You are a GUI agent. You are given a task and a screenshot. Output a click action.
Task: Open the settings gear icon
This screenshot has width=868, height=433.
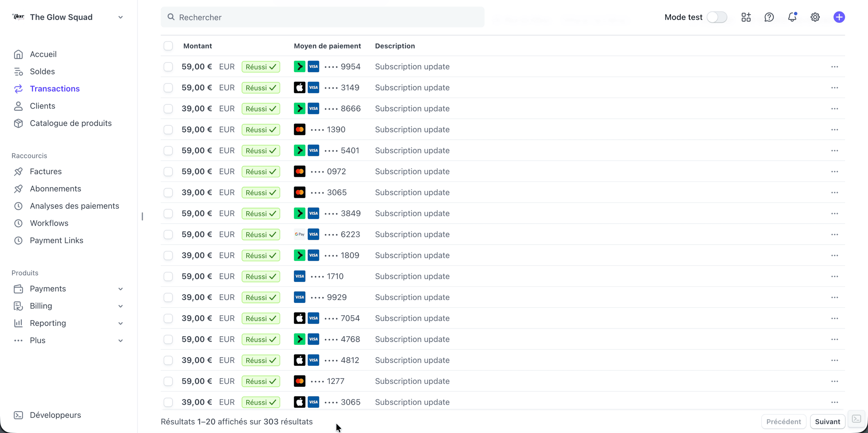[815, 17]
